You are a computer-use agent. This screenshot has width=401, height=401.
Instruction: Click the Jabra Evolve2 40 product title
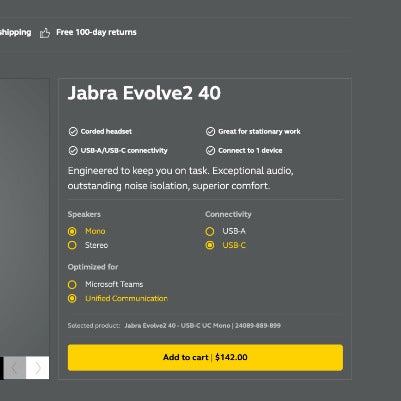(144, 93)
